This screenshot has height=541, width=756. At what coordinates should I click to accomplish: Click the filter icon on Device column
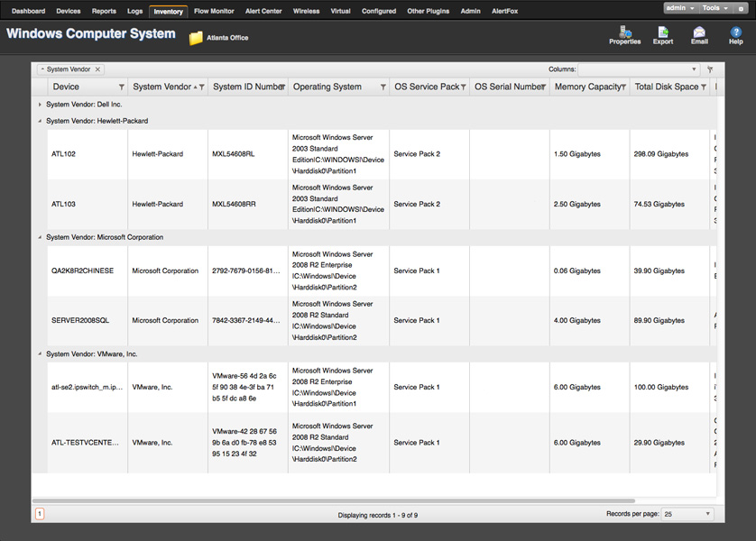tap(122, 87)
